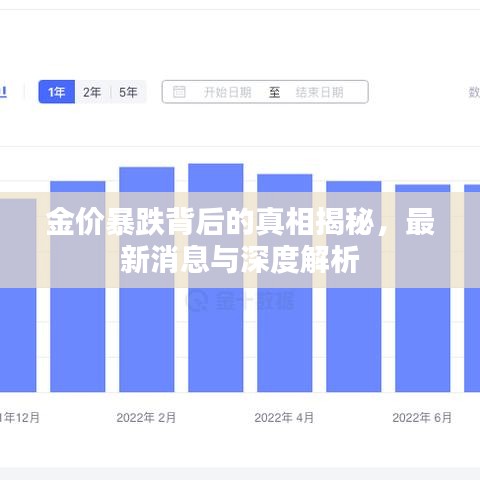The height and width of the screenshot is (480, 480).
Task: Click the calendar icon in date picker
Action: tap(179, 92)
